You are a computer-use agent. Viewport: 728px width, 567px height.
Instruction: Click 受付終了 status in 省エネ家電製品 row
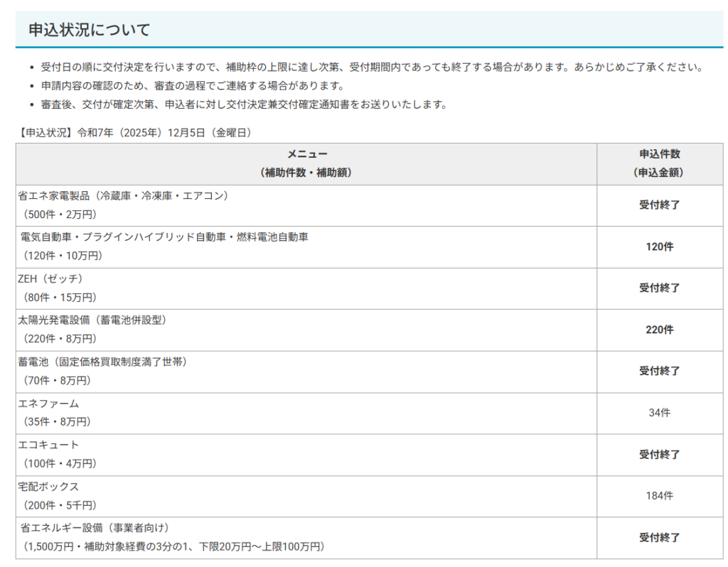[x=659, y=205]
